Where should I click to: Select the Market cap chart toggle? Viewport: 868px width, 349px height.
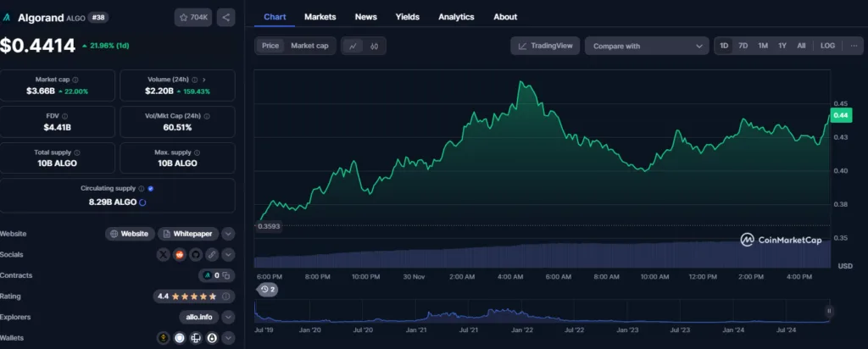click(309, 46)
